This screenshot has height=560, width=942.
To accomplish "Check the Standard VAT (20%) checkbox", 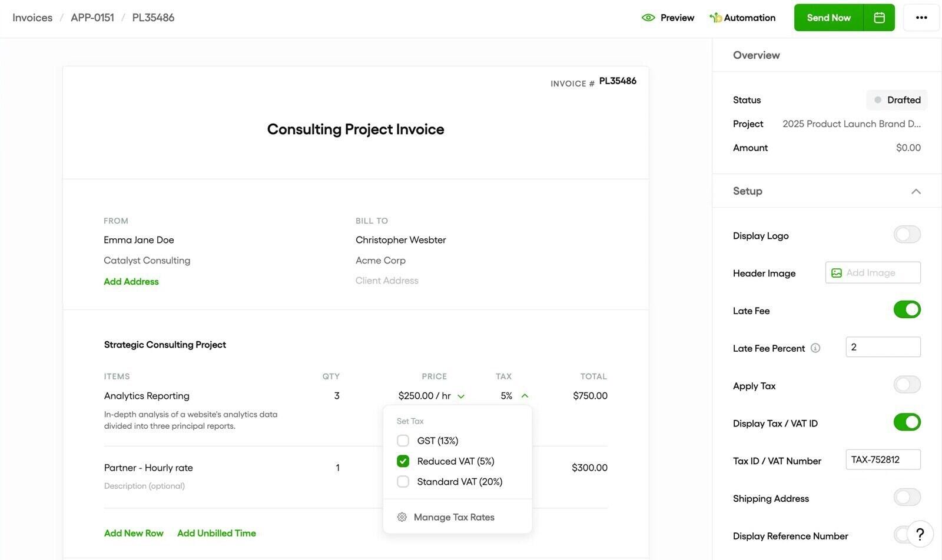I will 403,482.
